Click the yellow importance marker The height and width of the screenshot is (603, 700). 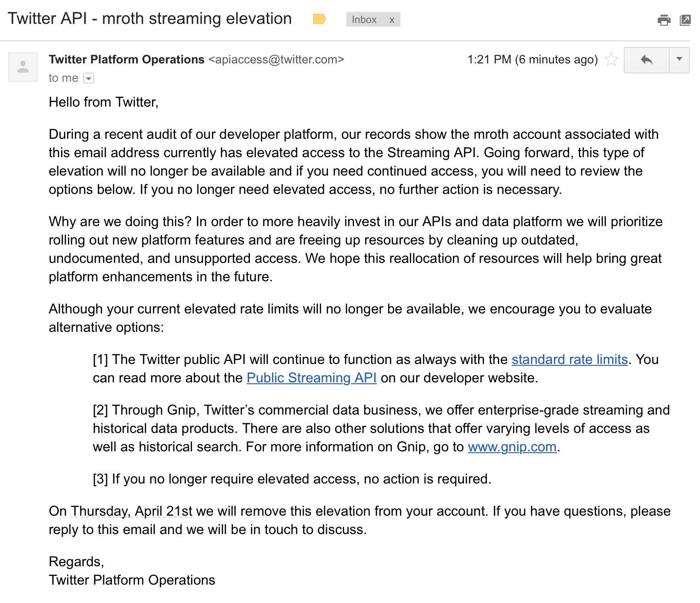319,19
